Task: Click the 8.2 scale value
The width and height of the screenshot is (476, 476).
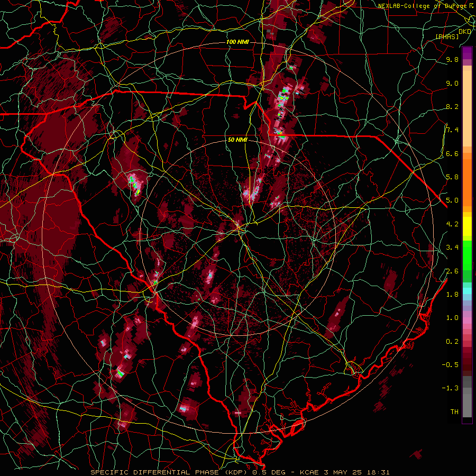Action: [x=452, y=106]
